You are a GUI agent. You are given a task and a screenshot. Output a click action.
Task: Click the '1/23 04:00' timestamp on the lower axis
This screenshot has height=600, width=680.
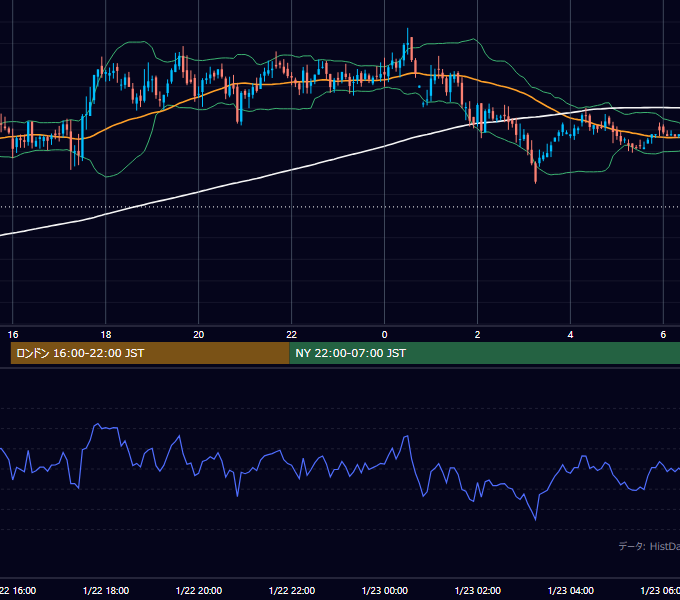pos(571,590)
